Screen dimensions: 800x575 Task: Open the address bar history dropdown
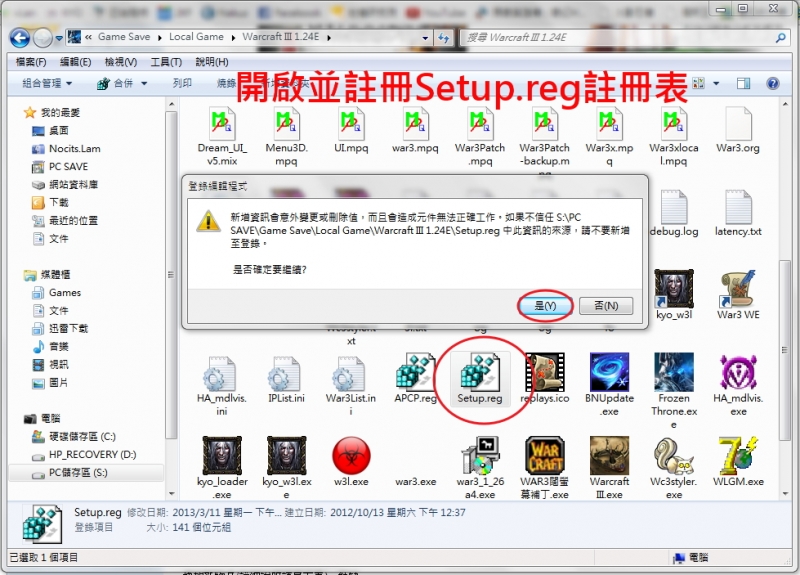pyautogui.click(x=425, y=37)
